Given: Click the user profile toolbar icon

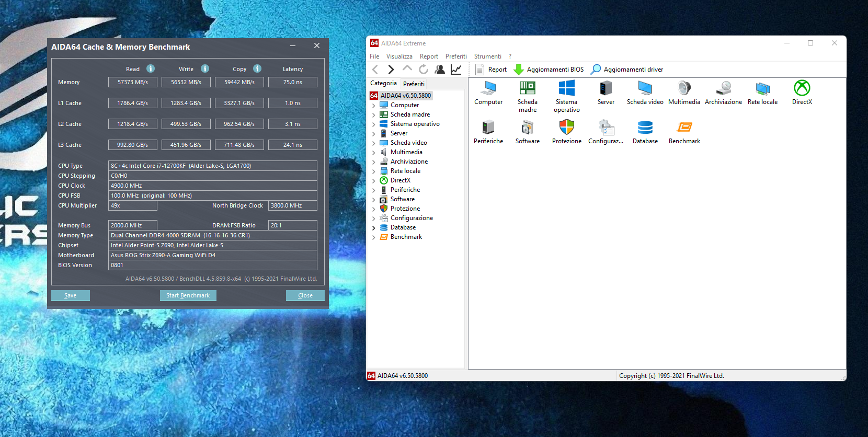Looking at the screenshot, I should (x=440, y=69).
